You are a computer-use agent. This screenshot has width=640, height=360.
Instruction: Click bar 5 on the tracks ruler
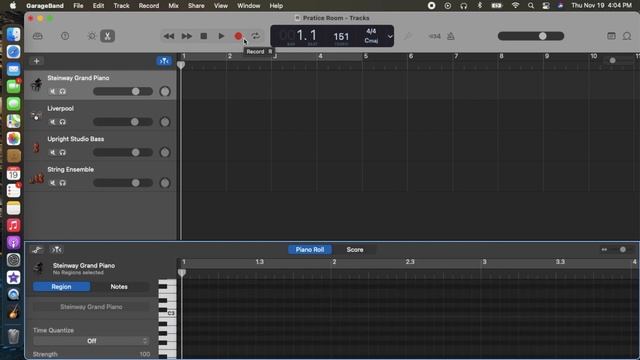click(366, 56)
